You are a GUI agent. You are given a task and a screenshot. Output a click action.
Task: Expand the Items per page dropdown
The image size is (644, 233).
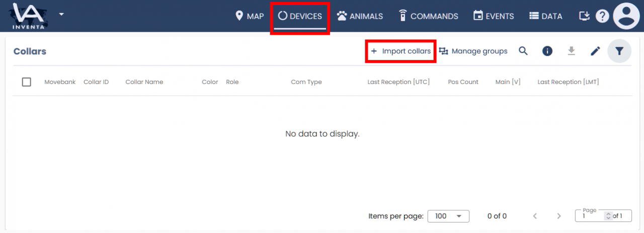448,216
